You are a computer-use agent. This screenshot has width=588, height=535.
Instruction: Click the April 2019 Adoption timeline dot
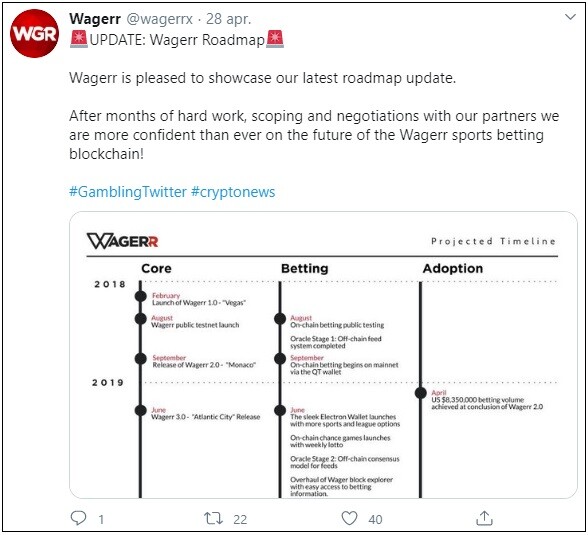point(421,393)
